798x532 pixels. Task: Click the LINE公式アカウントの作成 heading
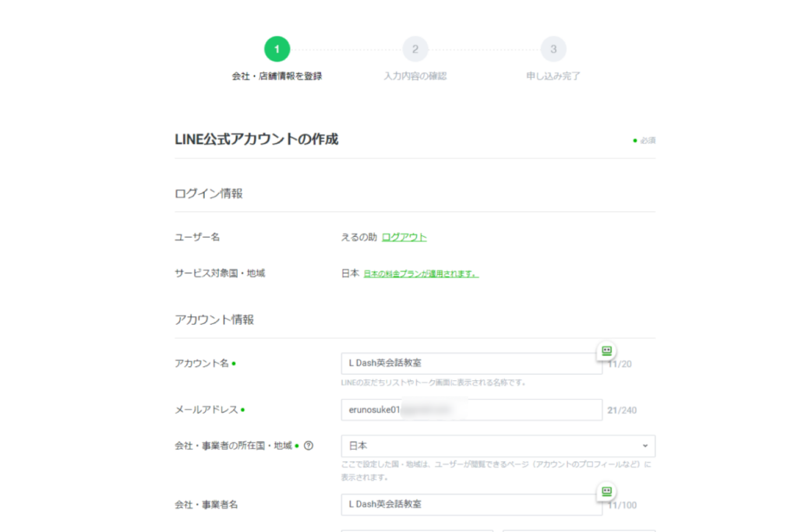coord(256,139)
